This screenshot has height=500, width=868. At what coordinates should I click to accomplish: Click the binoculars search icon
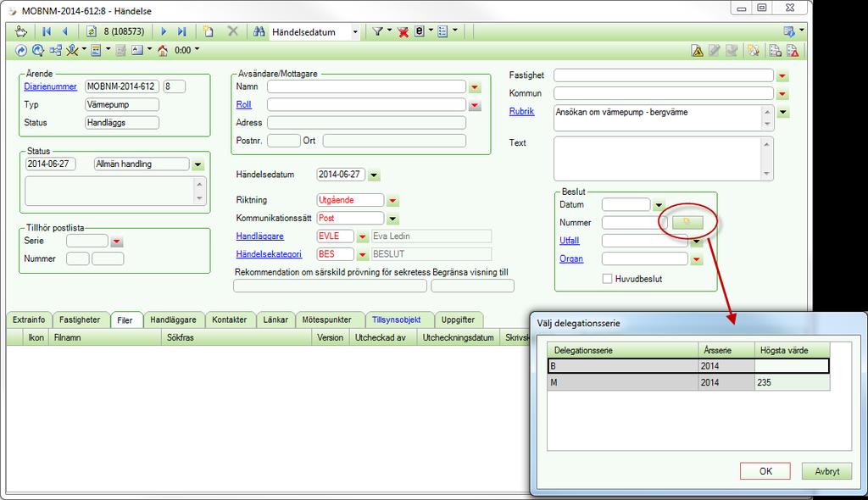(x=259, y=31)
